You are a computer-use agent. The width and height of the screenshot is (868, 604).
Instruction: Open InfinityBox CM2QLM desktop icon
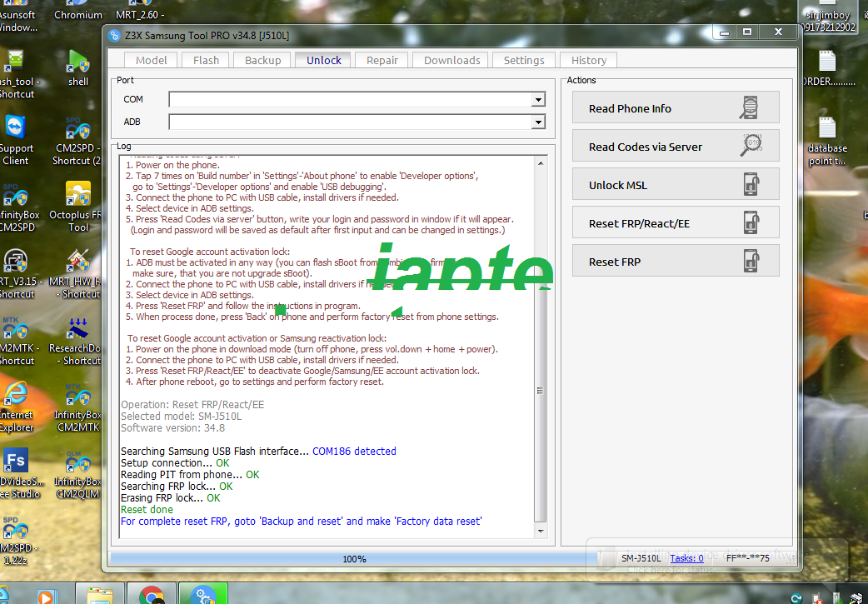coord(78,474)
